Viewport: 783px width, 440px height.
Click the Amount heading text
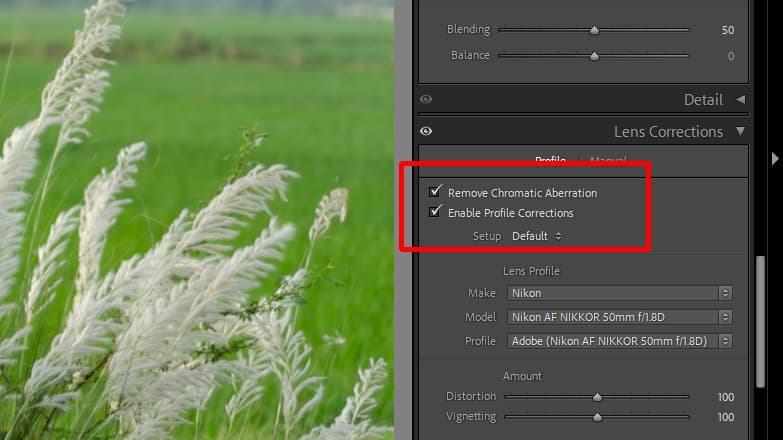pos(522,376)
